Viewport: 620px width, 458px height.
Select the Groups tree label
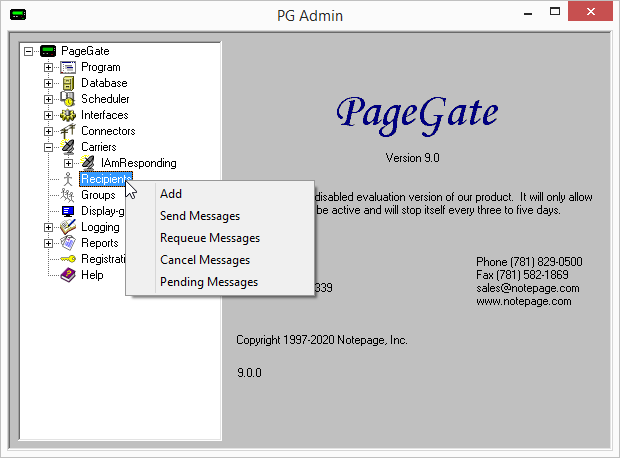point(98,195)
